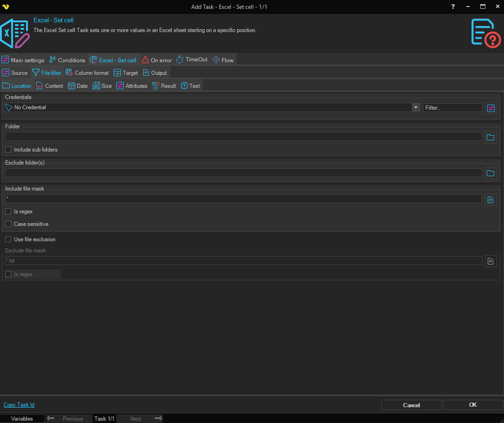The width and height of the screenshot is (504, 423).
Task: Enable Include sub folders checkbox
Action: [x=8, y=150]
